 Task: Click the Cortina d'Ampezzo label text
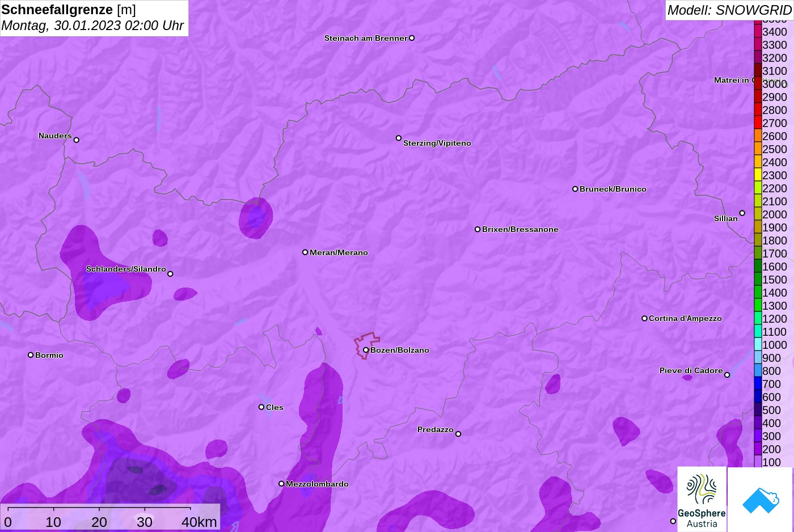click(685, 318)
